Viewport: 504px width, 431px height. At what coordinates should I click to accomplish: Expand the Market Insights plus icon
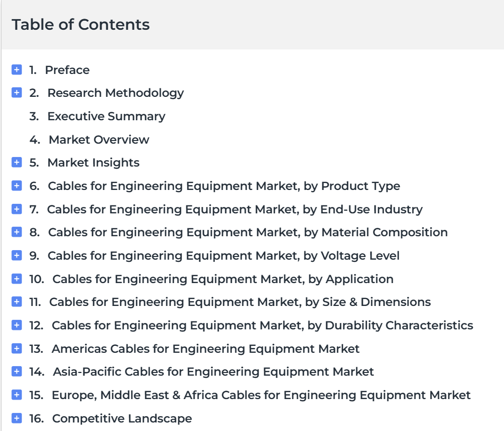[16, 162]
